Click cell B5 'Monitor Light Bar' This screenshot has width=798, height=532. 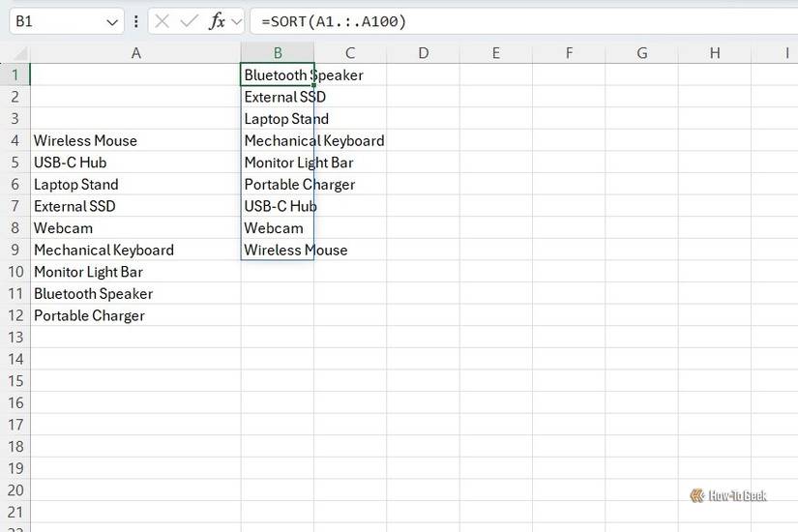[278, 163]
